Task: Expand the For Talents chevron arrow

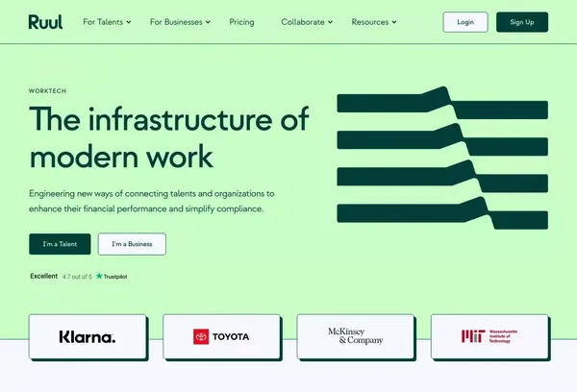Action: 129,22
